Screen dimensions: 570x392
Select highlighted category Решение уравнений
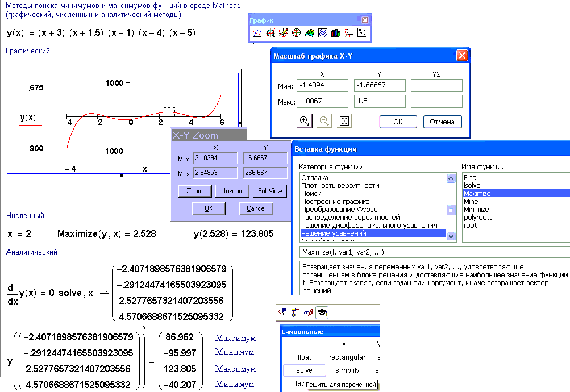pos(373,233)
